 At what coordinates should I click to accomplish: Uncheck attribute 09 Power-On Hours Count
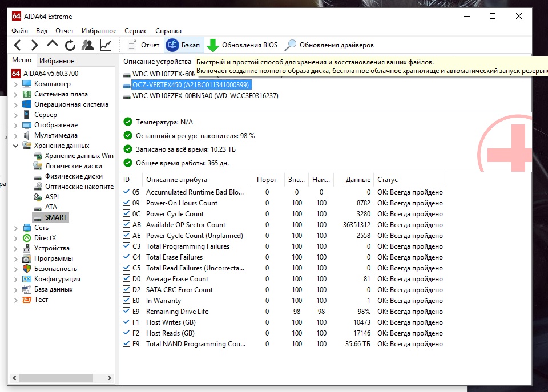[127, 203]
